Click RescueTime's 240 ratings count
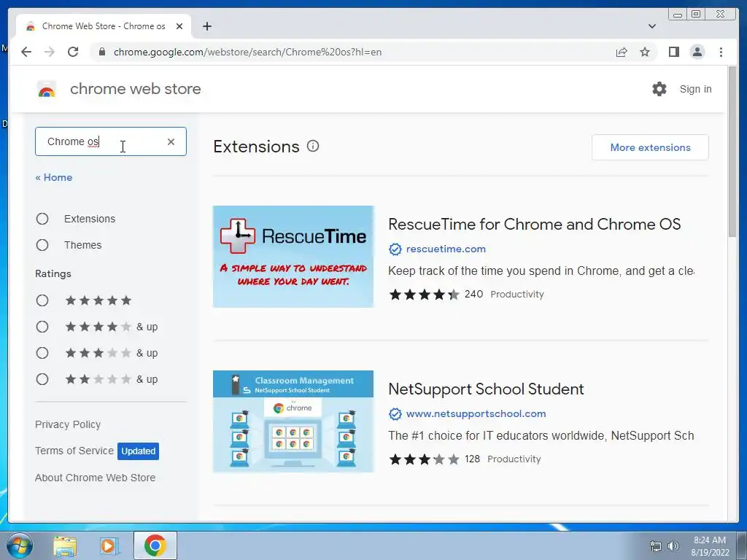 tap(473, 295)
